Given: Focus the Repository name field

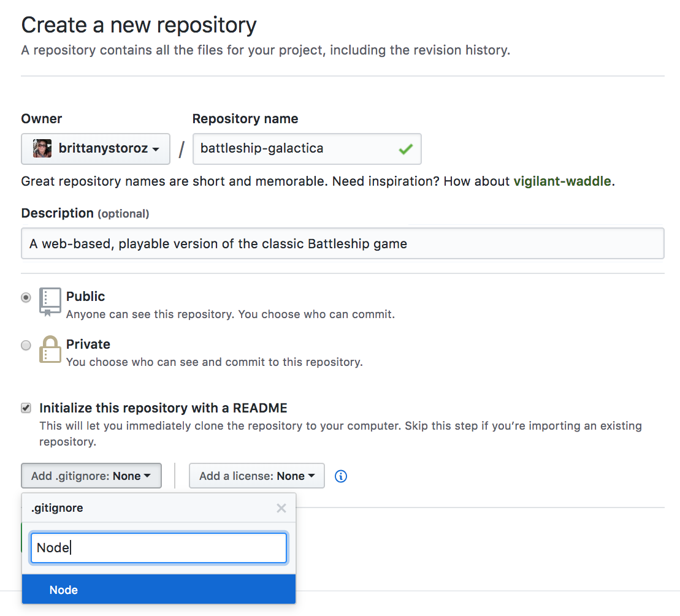Looking at the screenshot, I should pos(294,149).
